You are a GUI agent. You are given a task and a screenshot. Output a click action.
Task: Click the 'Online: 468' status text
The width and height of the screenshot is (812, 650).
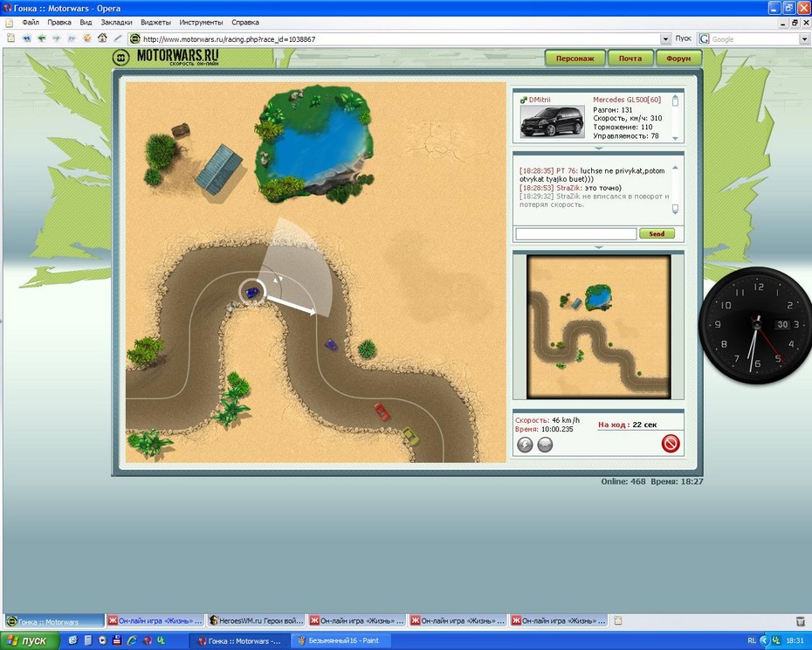(x=623, y=481)
